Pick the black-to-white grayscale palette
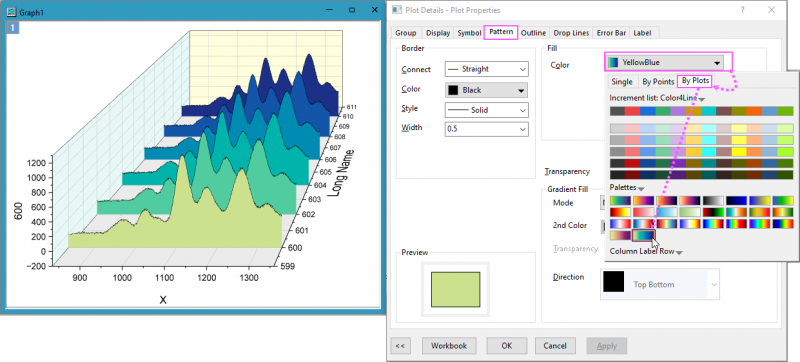 pos(713,200)
